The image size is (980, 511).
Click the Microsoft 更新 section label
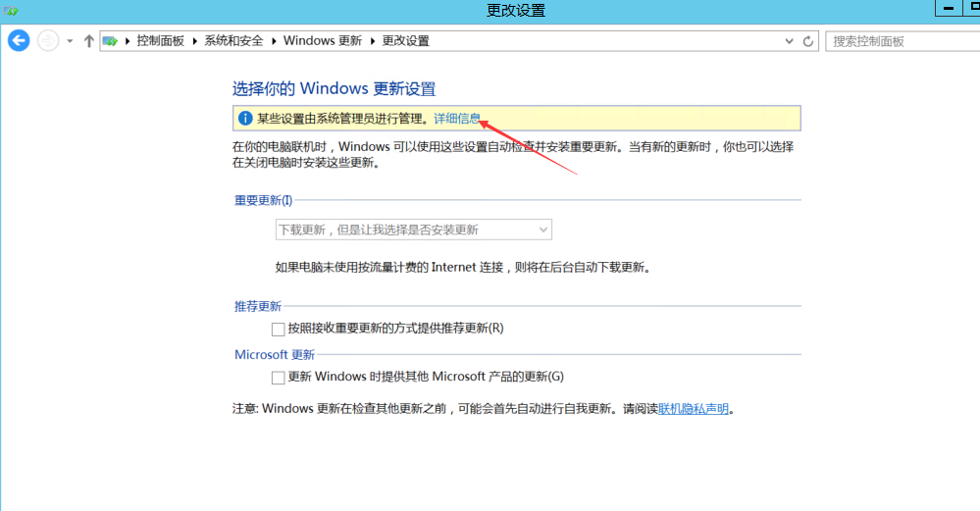click(x=275, y=354)
